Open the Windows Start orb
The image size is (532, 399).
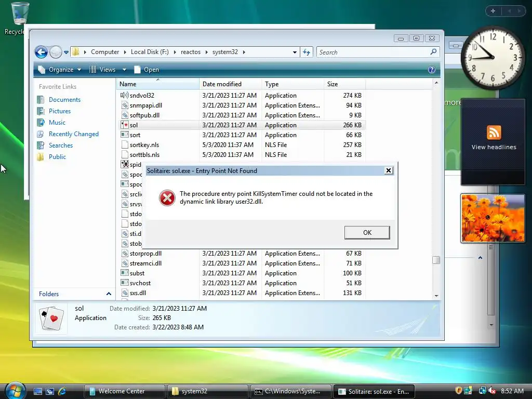15,390
